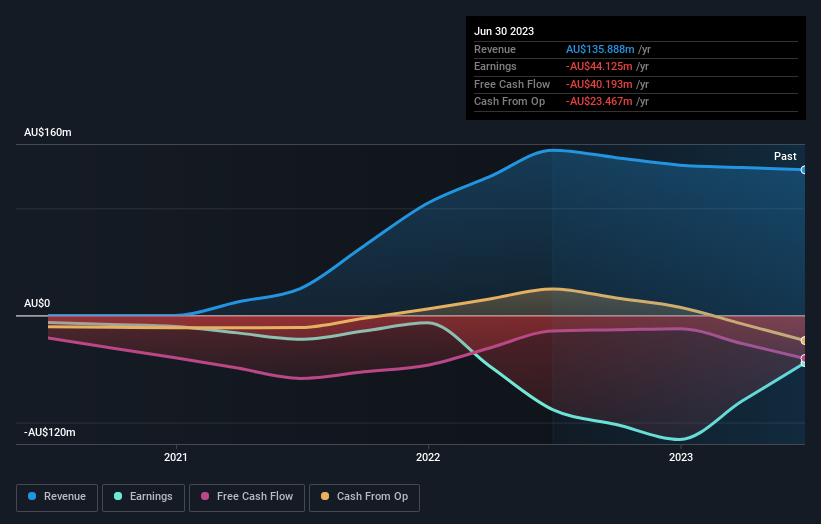Screen dimensions: 821x524
Task: Toggle the Revenue legend button
Action: click(x=57, y=497)
